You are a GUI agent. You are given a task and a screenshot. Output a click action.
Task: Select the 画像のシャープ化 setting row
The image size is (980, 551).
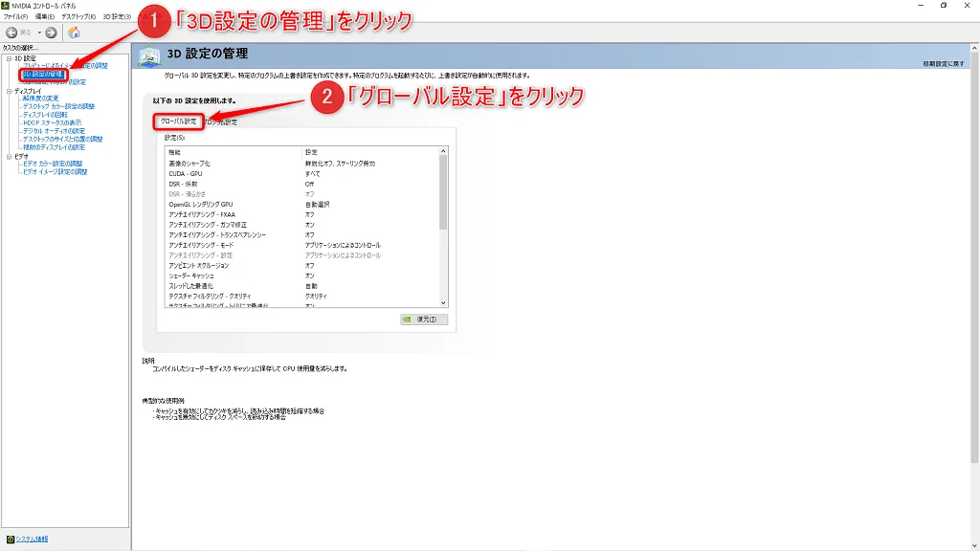tap(302, 164)
